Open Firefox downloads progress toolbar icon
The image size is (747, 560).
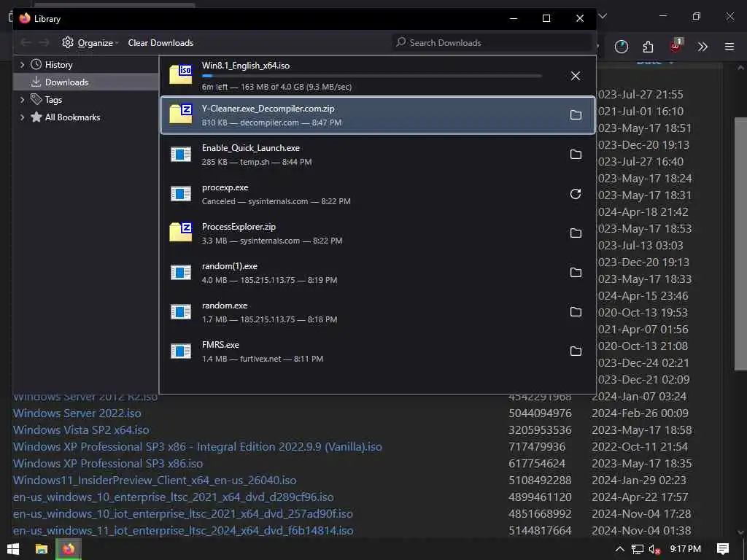coord(622,46)
